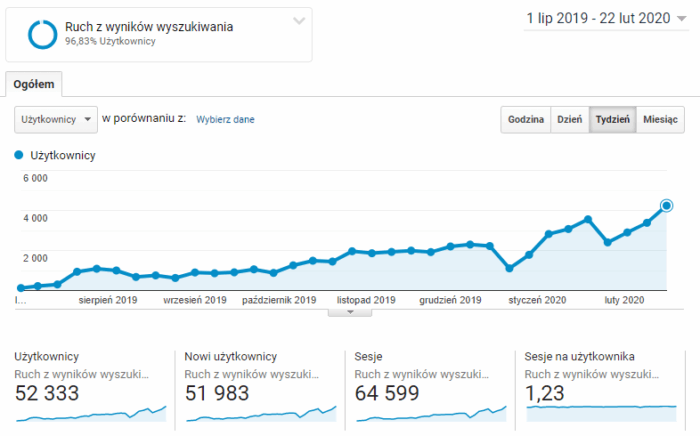The image size is (700, 436).
Task: Click the organic search segment donut icon
Action: point(43,34)
